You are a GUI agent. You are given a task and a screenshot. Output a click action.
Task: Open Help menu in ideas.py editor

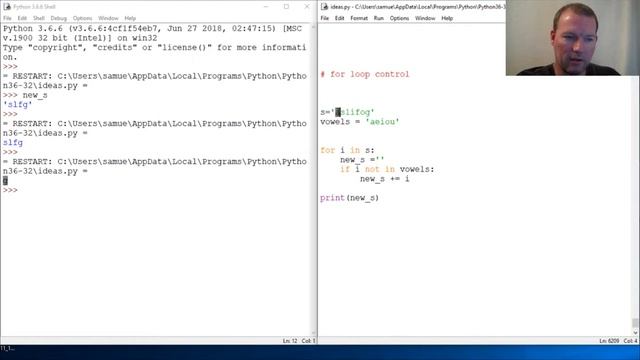click(x=447, y=18)
